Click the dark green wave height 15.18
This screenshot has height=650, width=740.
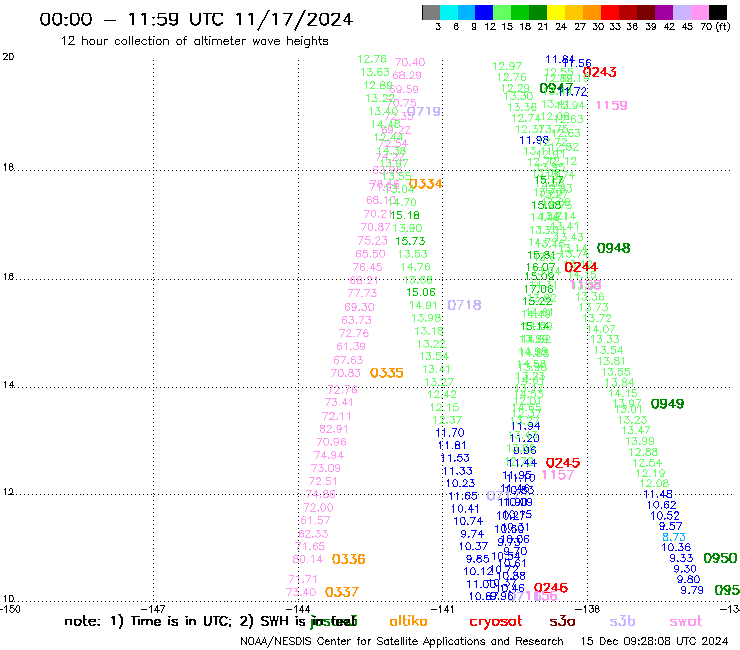pyautogui.click(x=405, y=215)
